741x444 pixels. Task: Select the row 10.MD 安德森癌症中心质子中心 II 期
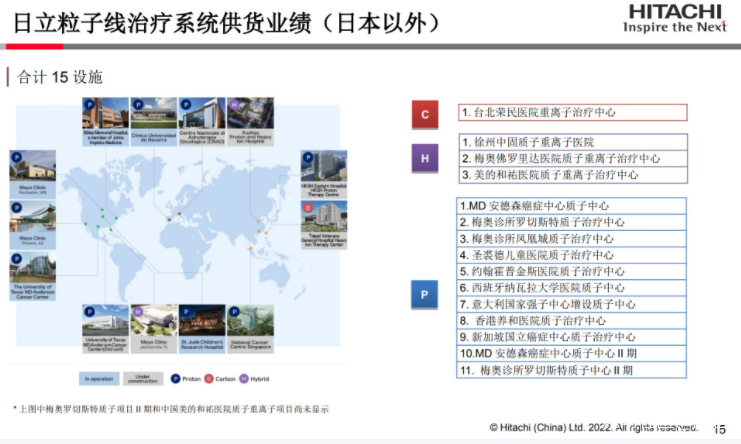pyautogui.click(x=571, y=353)
